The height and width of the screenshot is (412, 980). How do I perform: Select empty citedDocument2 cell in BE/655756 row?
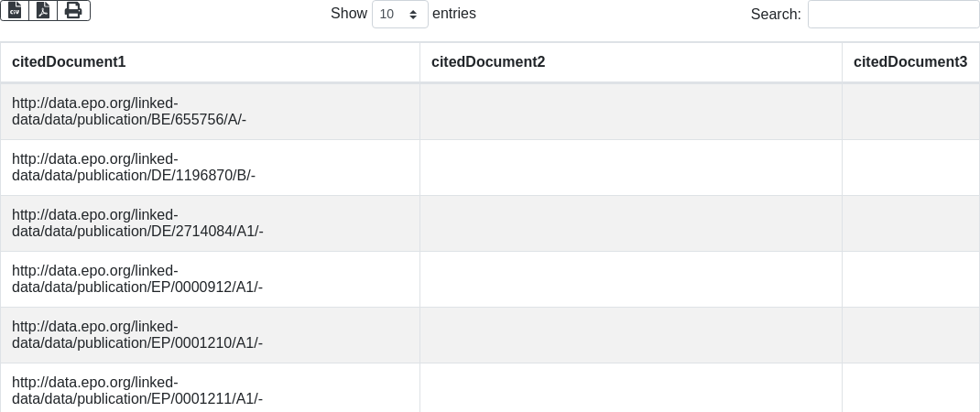[x=630, y=112]
